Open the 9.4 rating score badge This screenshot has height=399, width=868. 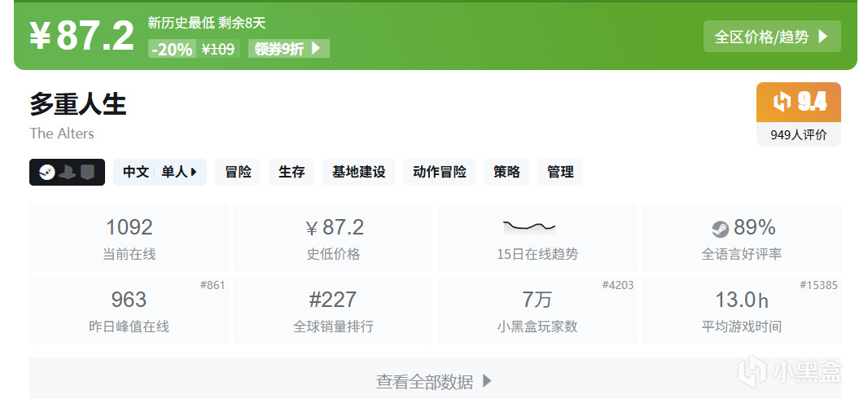(798, 103)
